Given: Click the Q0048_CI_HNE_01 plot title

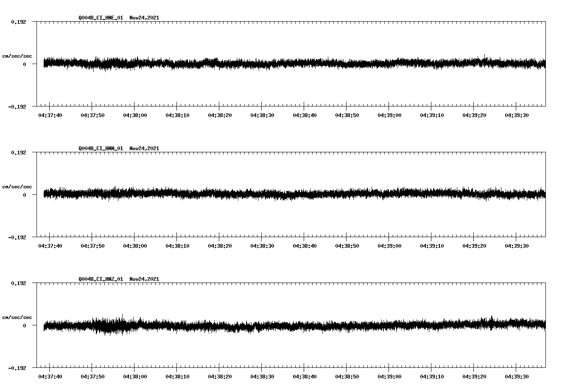Looking at the screenshot, I should point(101,18).
